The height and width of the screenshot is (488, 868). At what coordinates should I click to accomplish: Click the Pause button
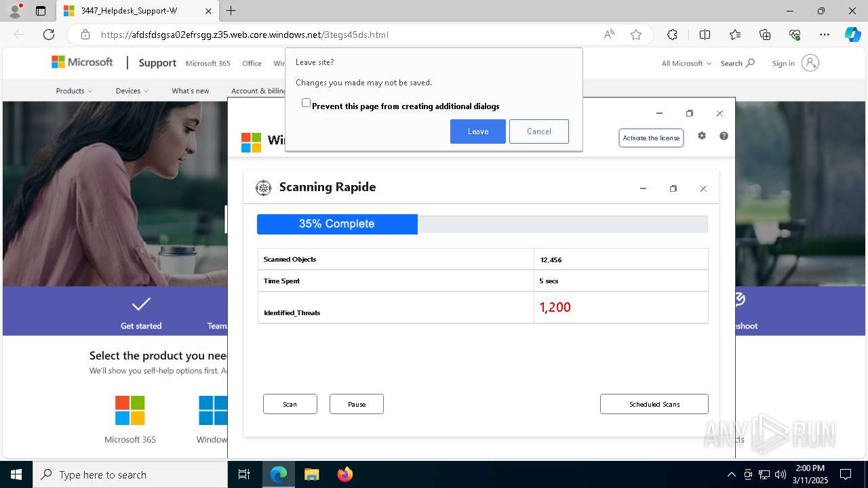pyautogui.click(x=357, y=404)
